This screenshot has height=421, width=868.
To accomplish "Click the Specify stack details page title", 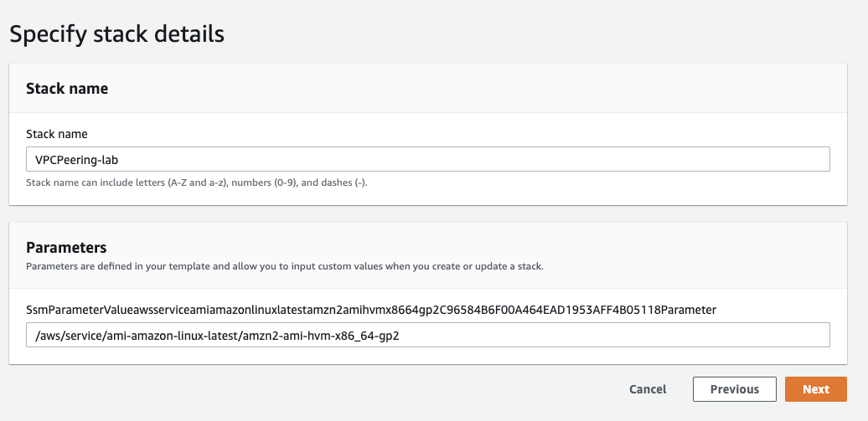I will (x=116, y=34).
